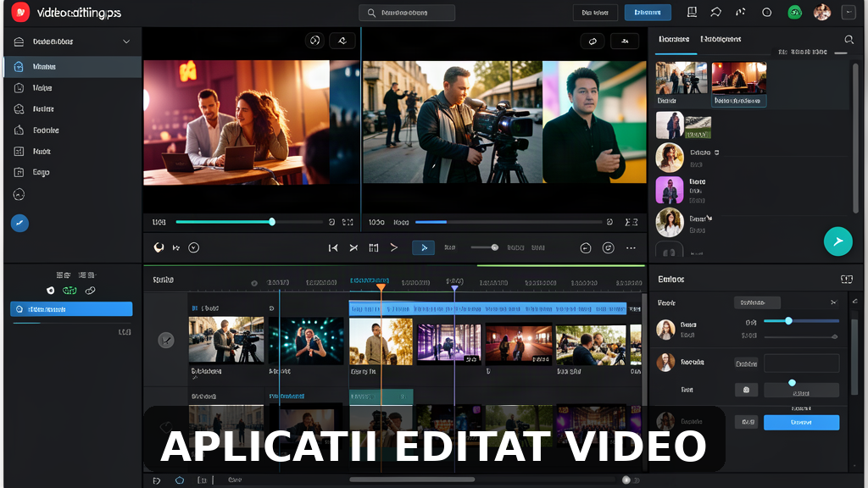Select the street camera crew thumbnail in media panel
868x488 pixels.
tap(682, 77)
